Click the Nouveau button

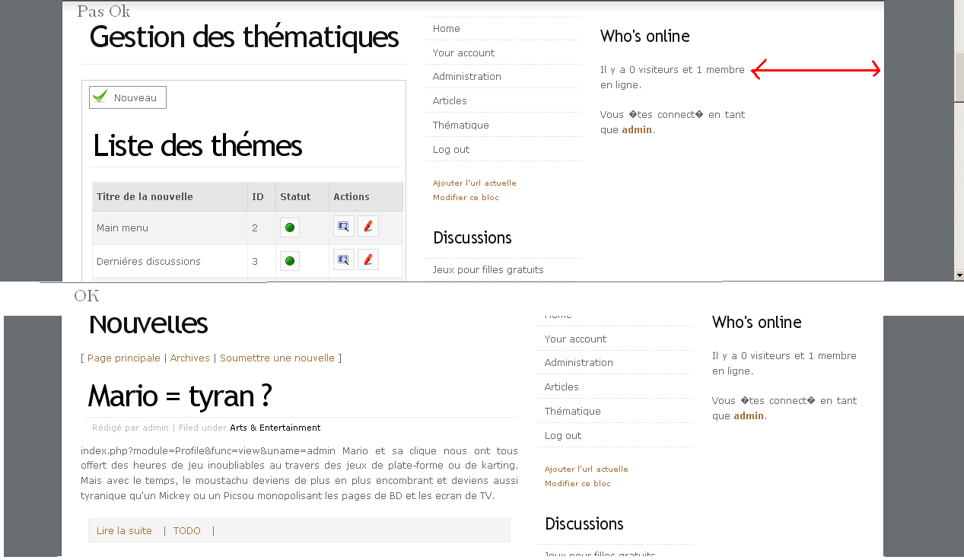(x=128, y=97)
